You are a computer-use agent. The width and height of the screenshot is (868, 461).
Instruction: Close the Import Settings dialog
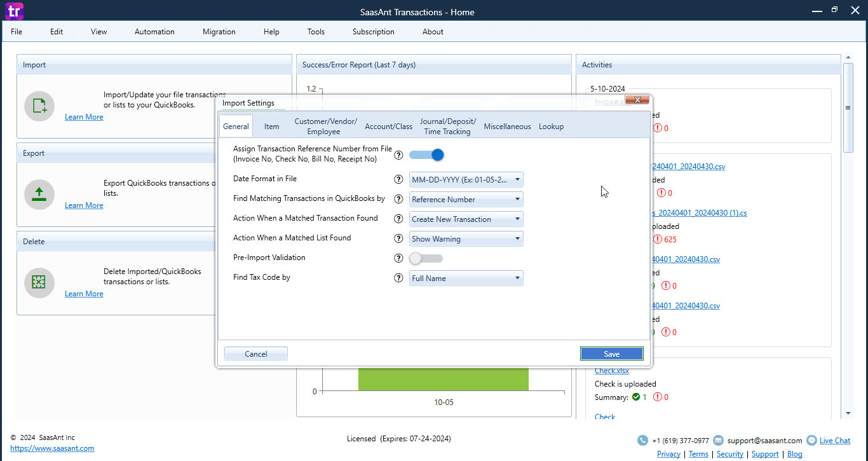[637, 100]
